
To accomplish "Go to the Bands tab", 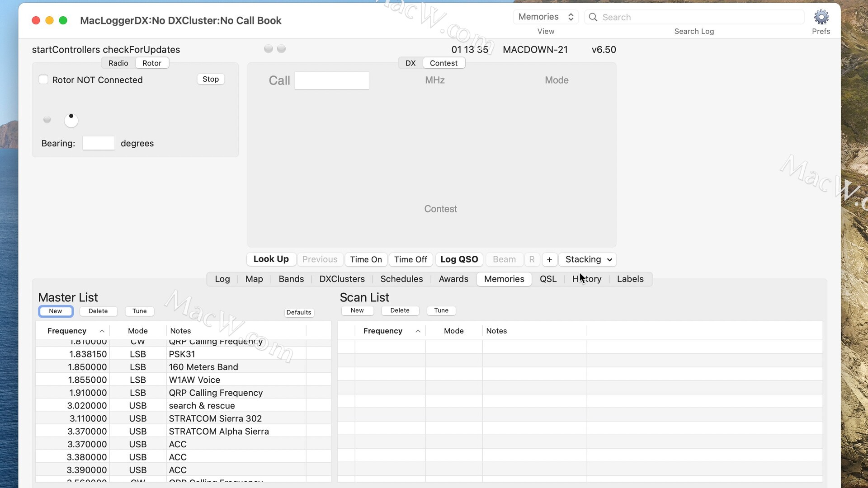I will [291, 279].
